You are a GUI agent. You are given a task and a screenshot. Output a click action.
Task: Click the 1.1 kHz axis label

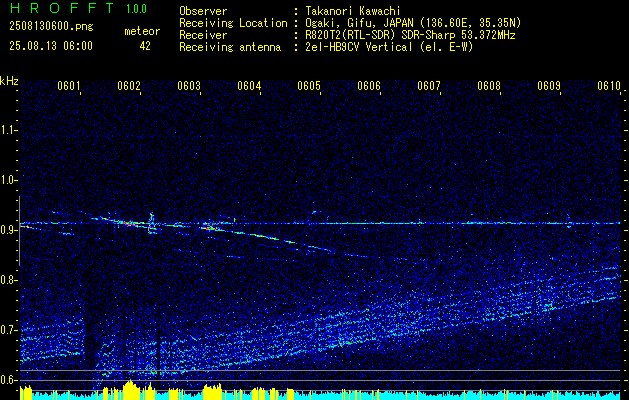(x=8, y=130)
